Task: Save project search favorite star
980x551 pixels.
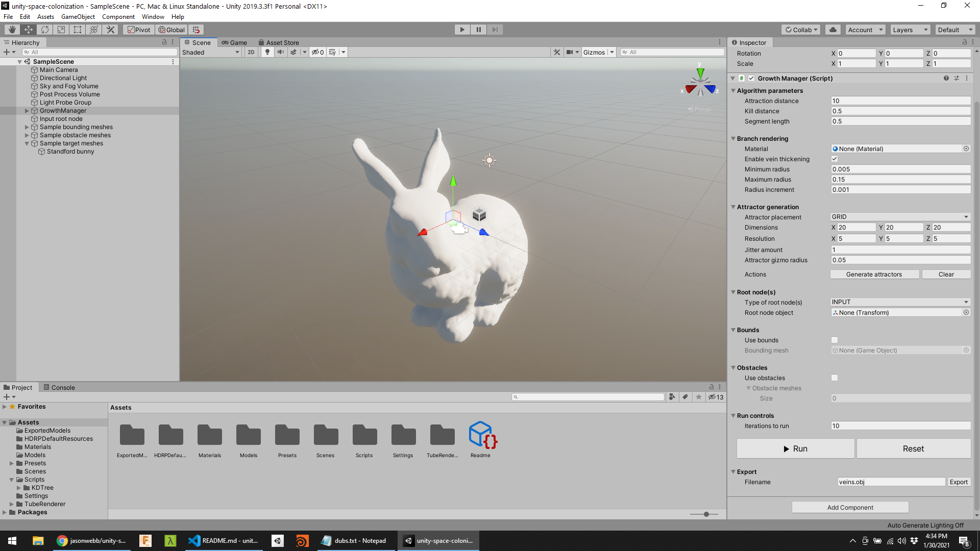Action: coord(699,397)
